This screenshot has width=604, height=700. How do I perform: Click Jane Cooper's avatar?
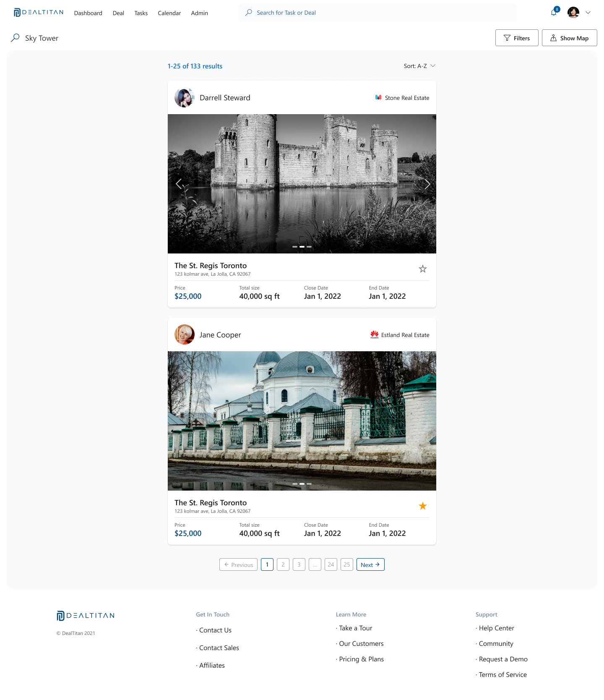click(x=185, y=335)
